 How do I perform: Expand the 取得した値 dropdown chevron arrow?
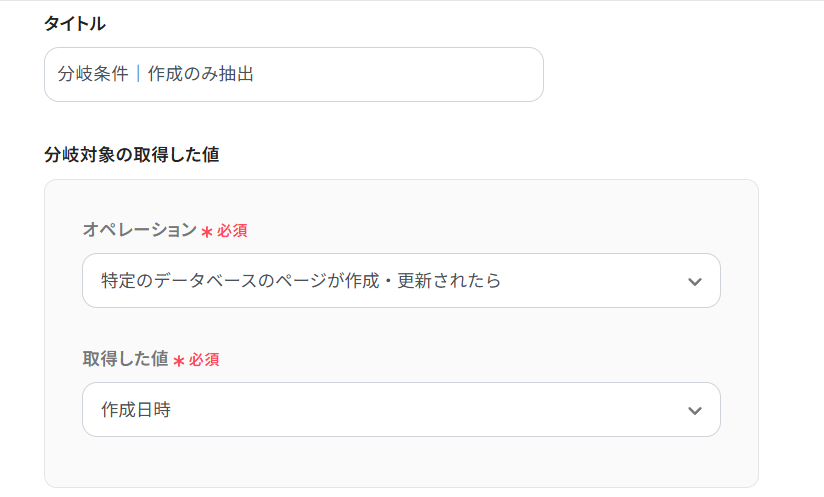click(695, 411)
